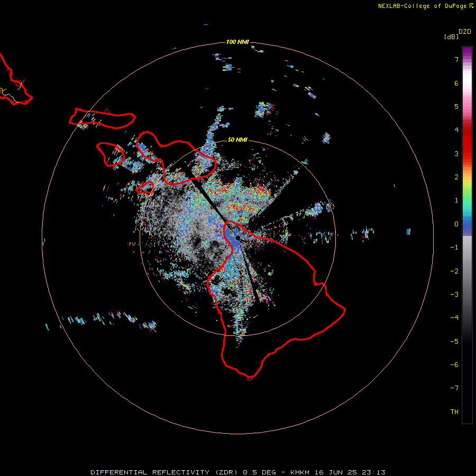Viewport: 476px width, 476px height.
Task: Click the -2 value on the color scale
Action: coord(454,271)
